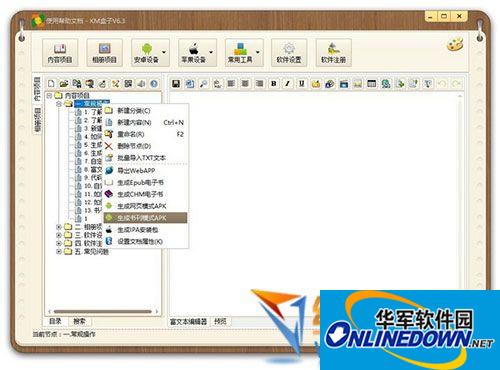Choose 重命名(R) from context menu

(x=146, y=134)
